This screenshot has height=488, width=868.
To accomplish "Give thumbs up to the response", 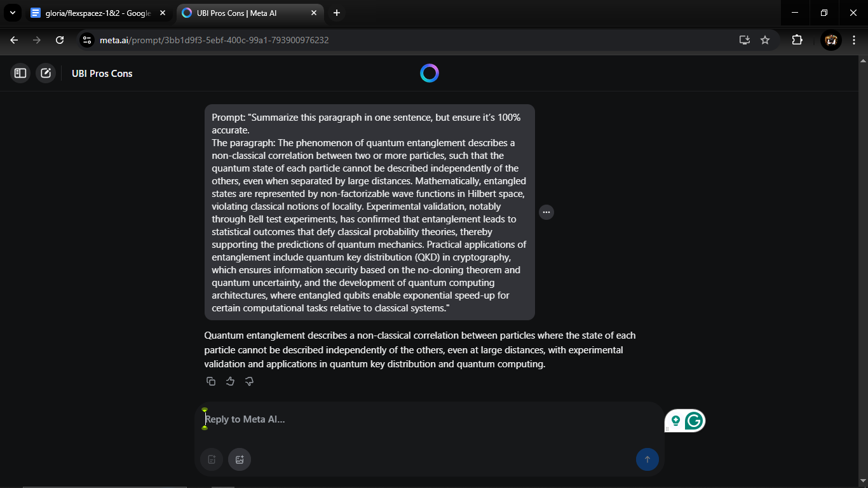I will 230,381.
